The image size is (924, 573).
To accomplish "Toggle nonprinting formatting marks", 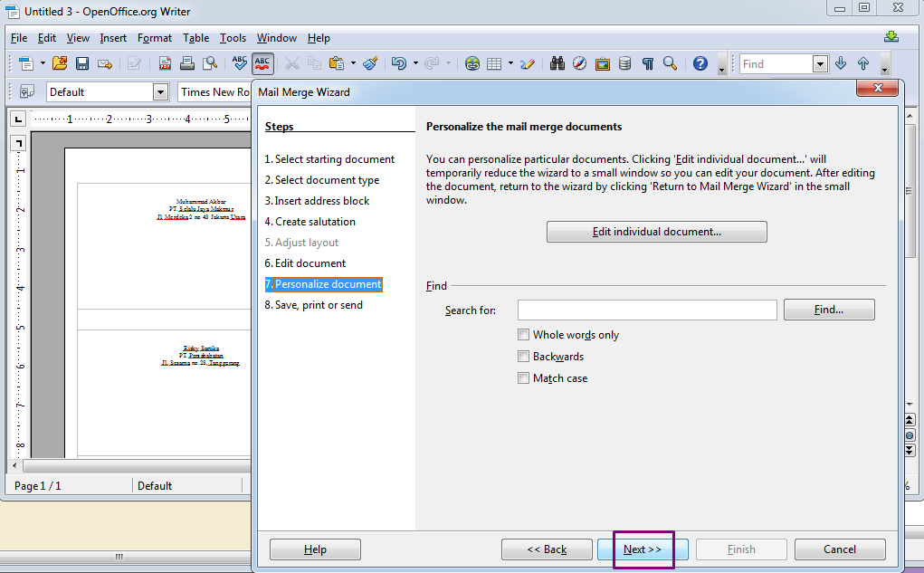I will pos(648,64).
